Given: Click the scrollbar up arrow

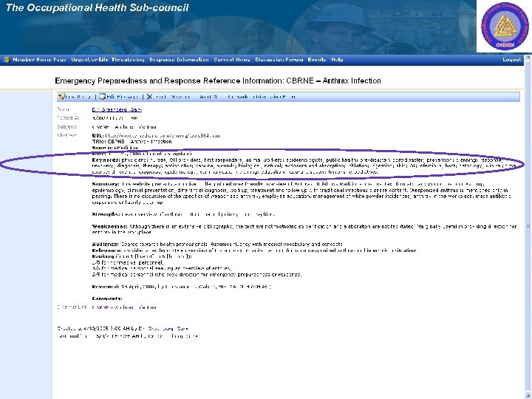Looking at the screenshot, I should click(x=528, y=58).
